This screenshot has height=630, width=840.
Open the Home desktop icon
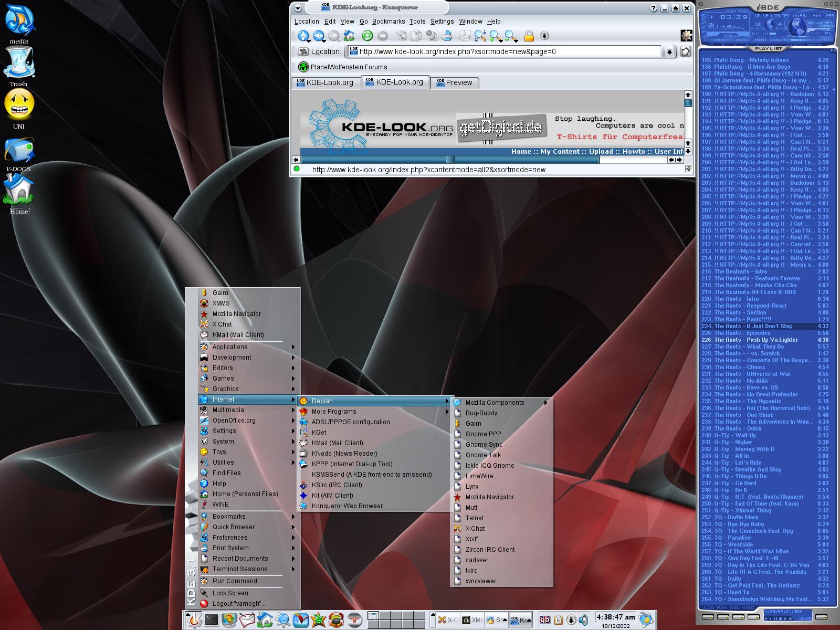click(x=18, y=194)
